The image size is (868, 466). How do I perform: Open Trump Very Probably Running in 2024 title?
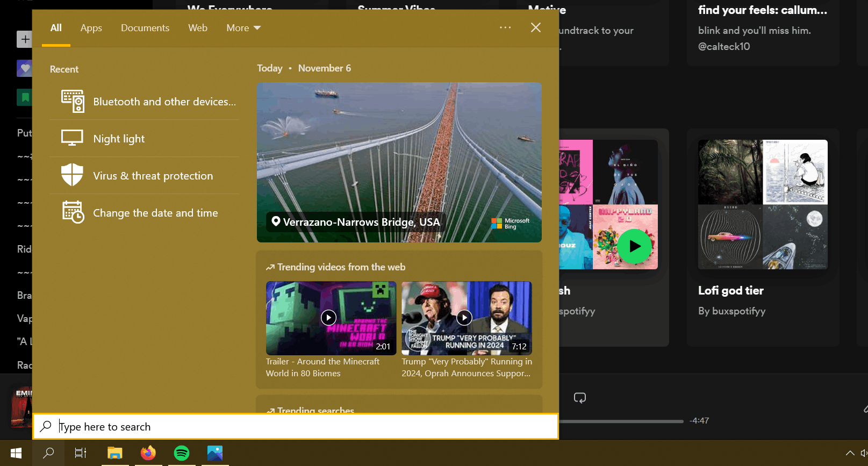[467, 368]
